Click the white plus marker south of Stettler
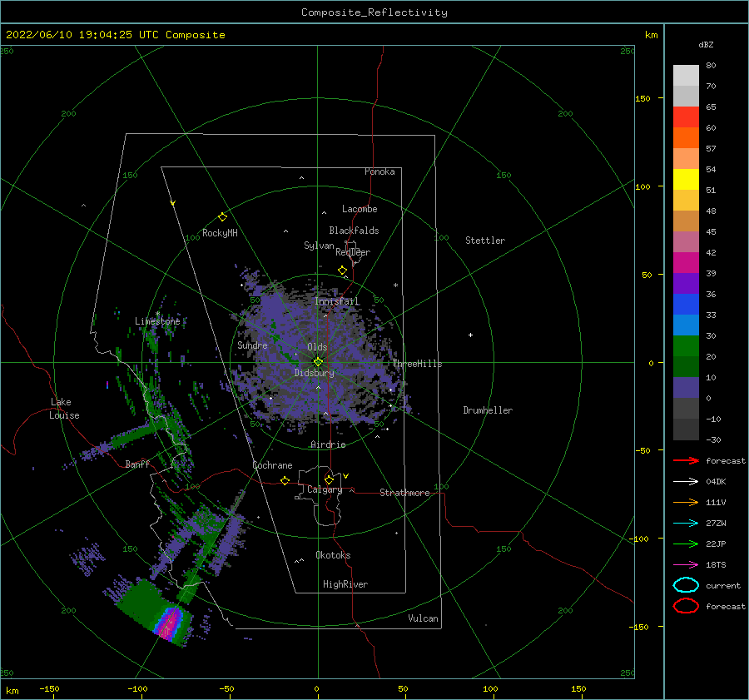The height and width of the screenshot is (700, 749). 470,335
